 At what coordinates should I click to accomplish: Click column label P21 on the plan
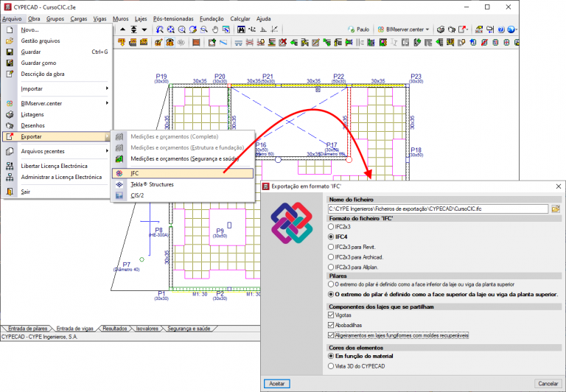point(268,76)
